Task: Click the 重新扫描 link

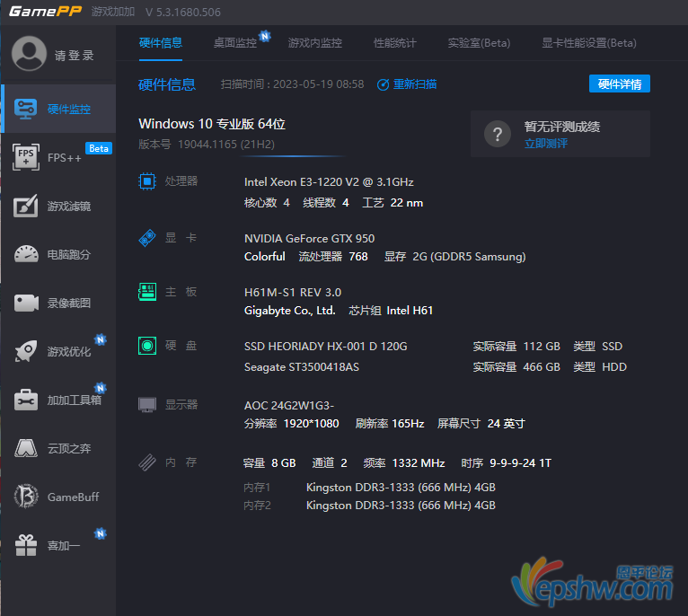Action: click(x=415, y=84)
